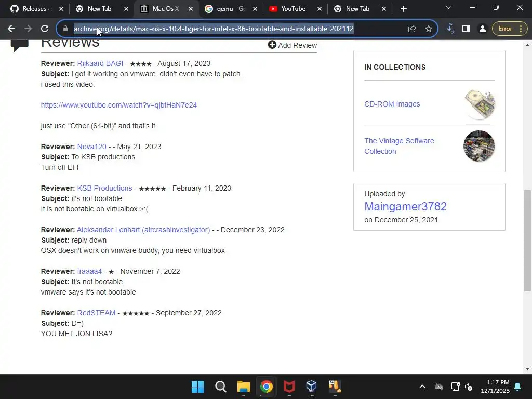Click the scrollbar down arrow
532x399 pixels.
coord(527,369)
